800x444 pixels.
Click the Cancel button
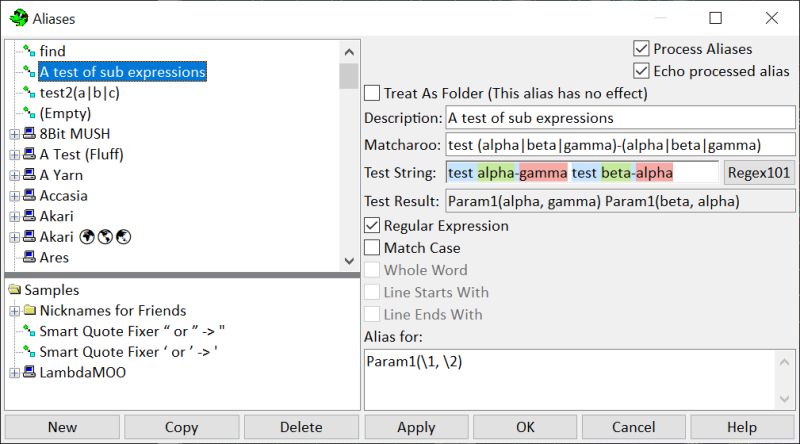(x=634, y=427)
